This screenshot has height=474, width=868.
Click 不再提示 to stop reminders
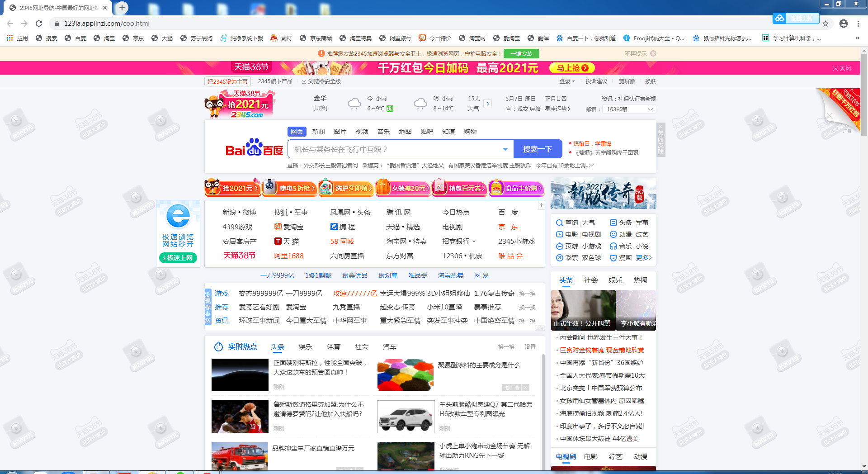tap(636, 53)
